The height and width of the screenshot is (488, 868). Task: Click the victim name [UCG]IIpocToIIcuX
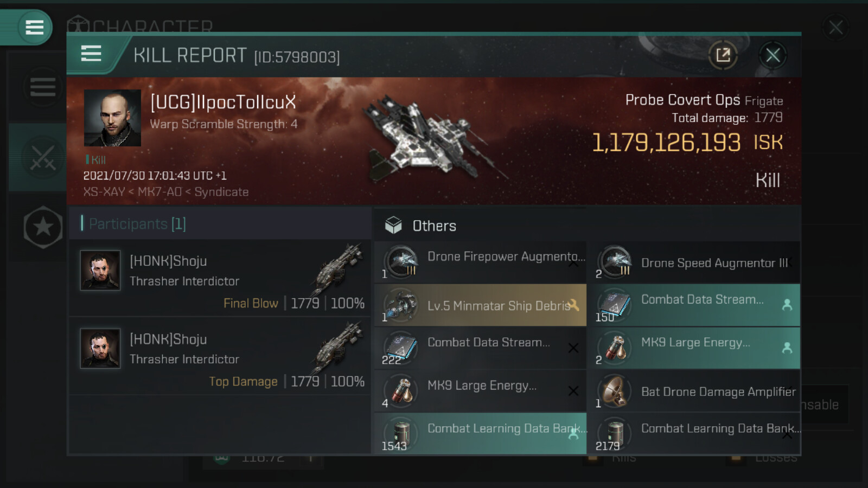pyautogui.click(x=223, y=102)
